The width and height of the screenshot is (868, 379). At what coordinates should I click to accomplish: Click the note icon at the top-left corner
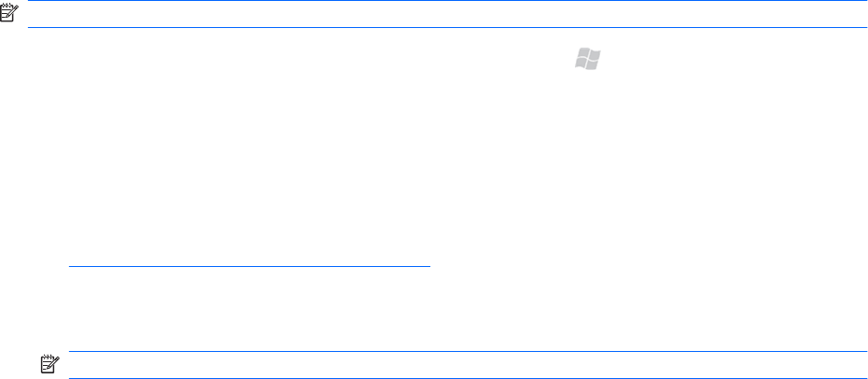(x=10, y=14)
